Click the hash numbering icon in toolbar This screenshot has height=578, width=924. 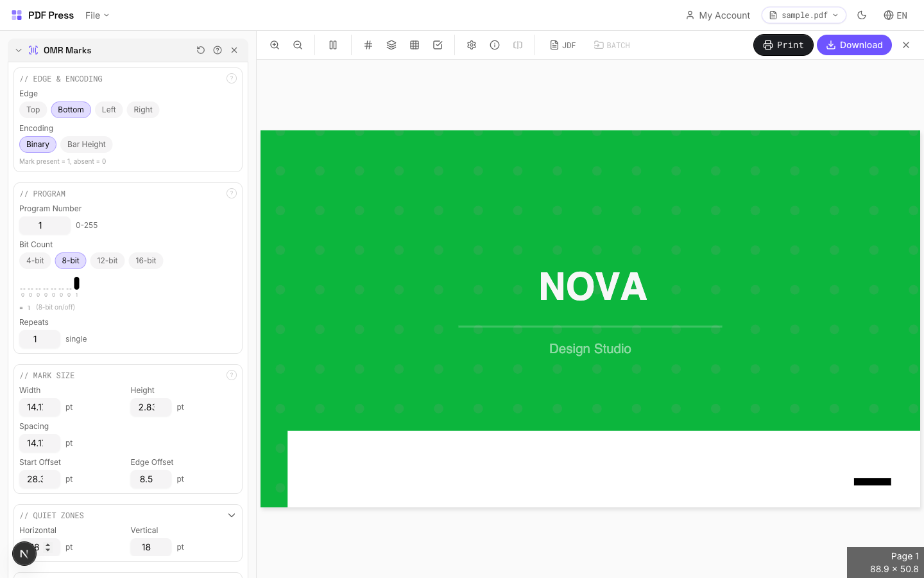tap(368, 45)
